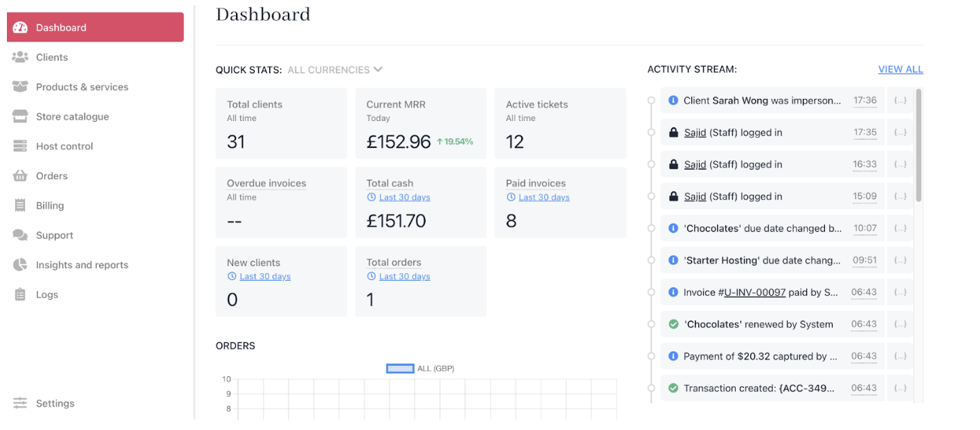The width and height of the screenshot is (980, 430).
Task: Click the Store catalogue shop icon
Action: (20, 117)
